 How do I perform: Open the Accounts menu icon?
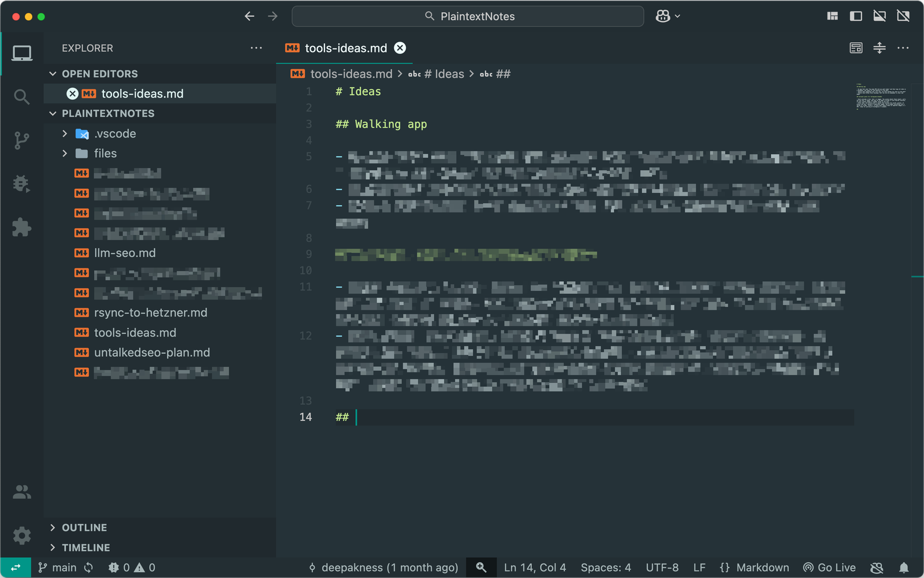(21, 492)
